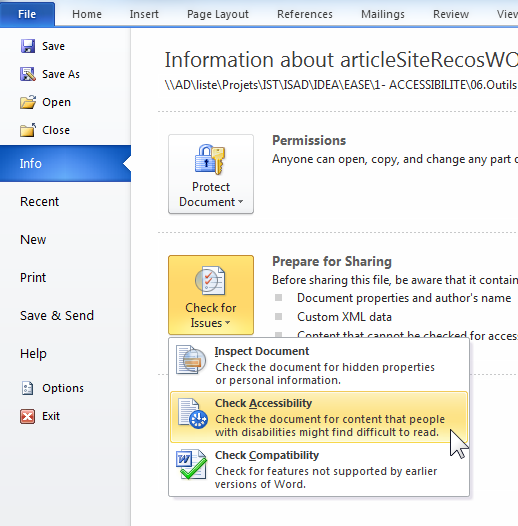Collapse the Check for Issues dropdown
The width and height of the screenshot is (518, 526).
tap(211, 295)
